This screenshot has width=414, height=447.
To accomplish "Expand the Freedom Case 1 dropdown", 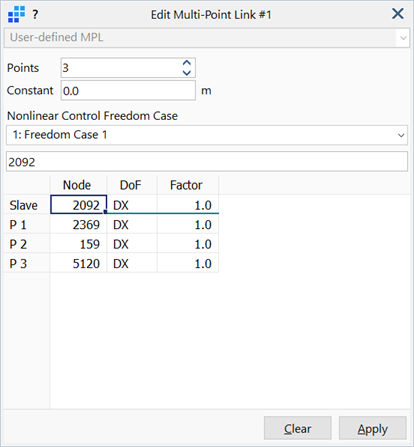I will [x=207, y=135].
